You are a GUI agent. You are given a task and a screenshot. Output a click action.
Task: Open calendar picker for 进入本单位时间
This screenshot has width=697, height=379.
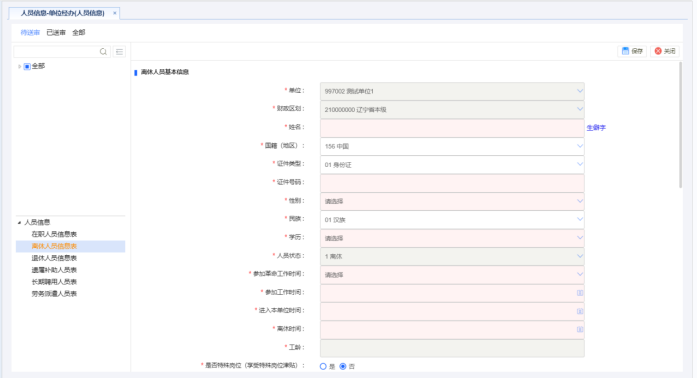click(x=580, y=311)
